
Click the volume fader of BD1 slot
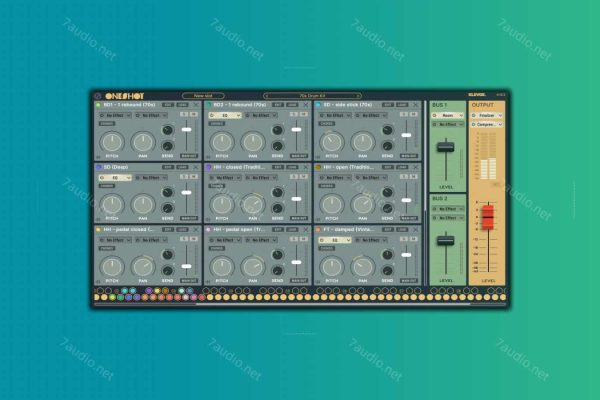coord(186,130)
